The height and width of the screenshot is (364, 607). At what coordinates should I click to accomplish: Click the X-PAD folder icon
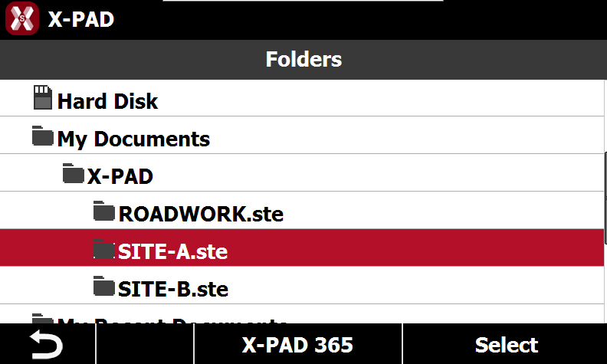click(73, 173)
